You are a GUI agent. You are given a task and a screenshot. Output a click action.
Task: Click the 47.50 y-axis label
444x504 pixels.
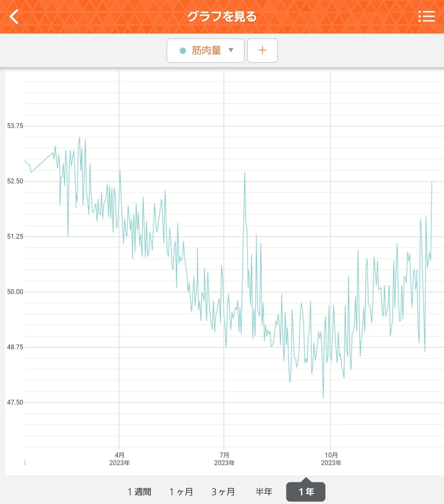pos(15,402)
